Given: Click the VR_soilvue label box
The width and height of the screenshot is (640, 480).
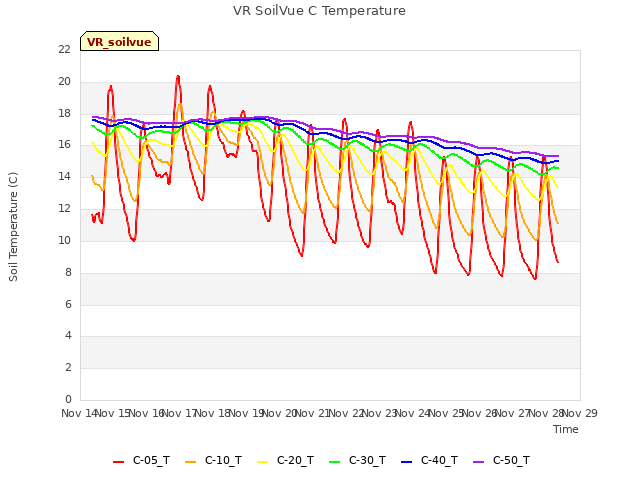Looking at the screenshot, I should coord(119,41).
